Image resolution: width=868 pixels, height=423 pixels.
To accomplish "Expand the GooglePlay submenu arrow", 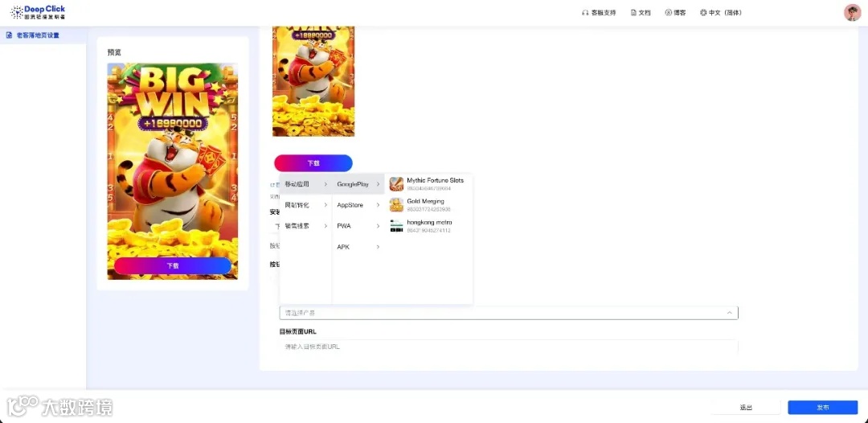I will [378, 184].
